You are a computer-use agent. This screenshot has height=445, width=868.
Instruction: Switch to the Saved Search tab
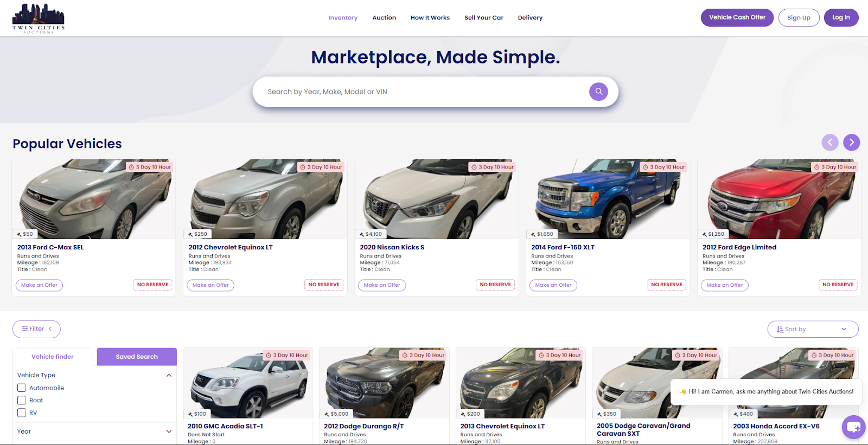137,357
